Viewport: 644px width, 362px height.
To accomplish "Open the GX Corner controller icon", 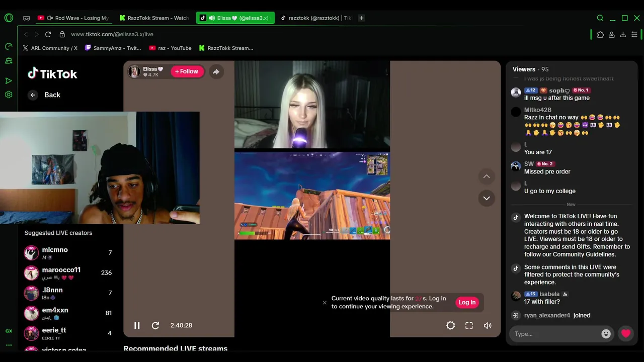I will point(26,18).
